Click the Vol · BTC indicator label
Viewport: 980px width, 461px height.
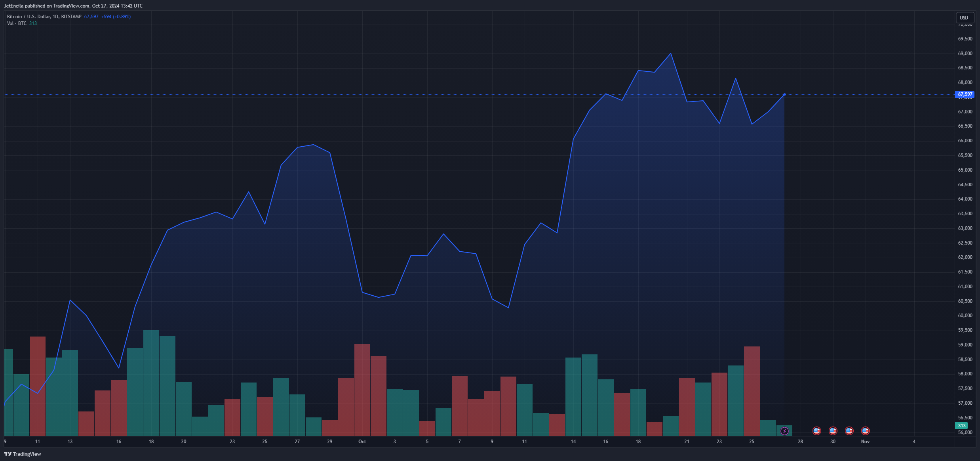pos(17,23)
